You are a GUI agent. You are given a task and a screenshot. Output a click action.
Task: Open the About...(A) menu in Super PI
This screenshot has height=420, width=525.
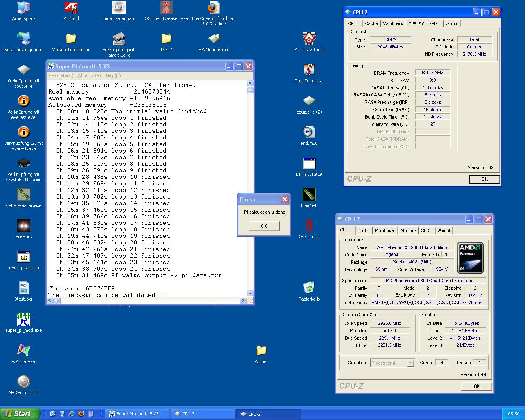point(89,75)
